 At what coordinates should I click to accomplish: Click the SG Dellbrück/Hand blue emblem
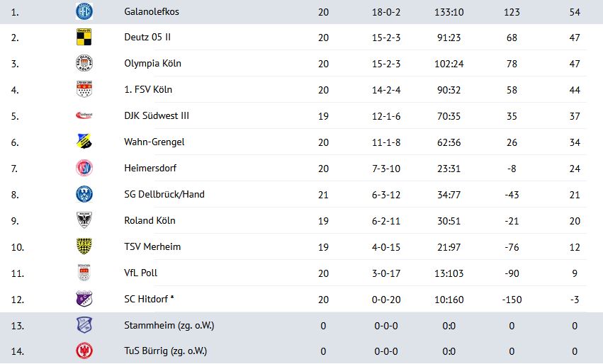pos(84,194)
